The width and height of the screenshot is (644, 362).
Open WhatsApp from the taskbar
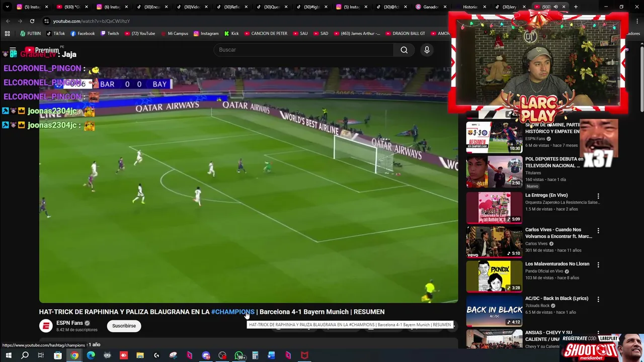[x=239, y=355]
